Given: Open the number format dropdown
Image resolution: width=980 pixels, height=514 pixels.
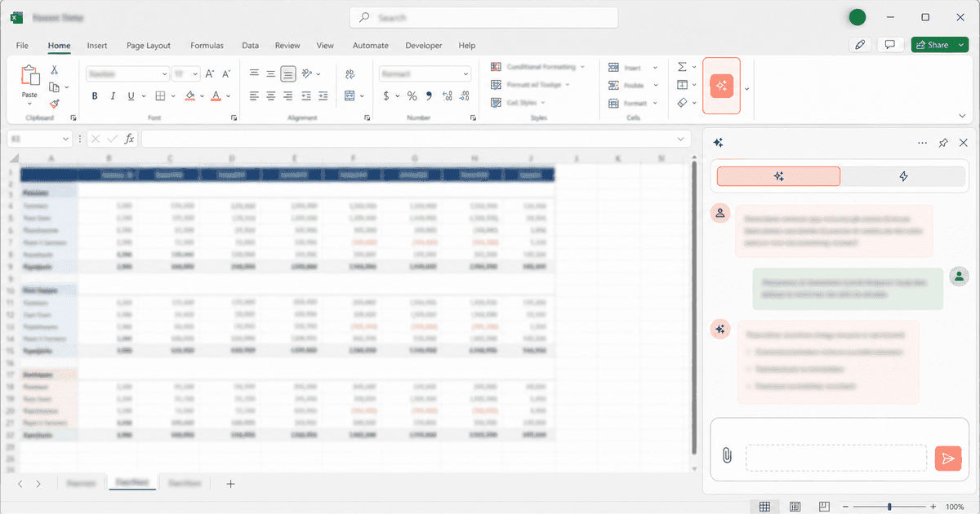Looking at the screenshot, I should point(466,73).
